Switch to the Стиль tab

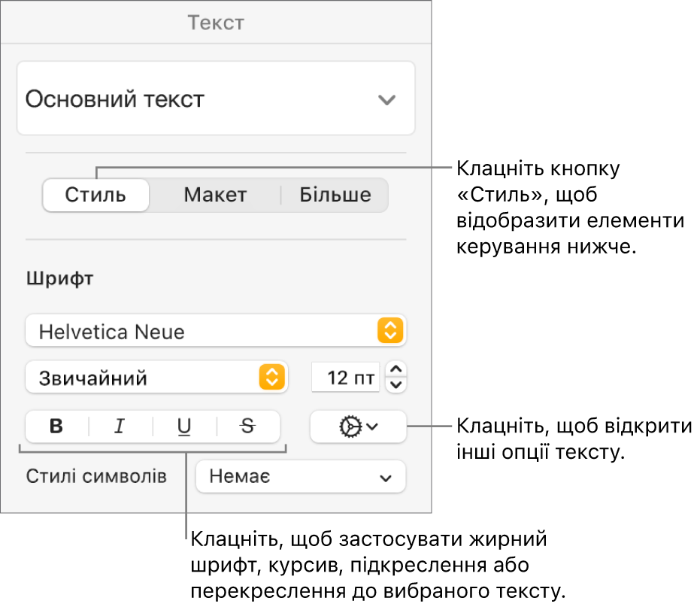(x=95, y=196)
